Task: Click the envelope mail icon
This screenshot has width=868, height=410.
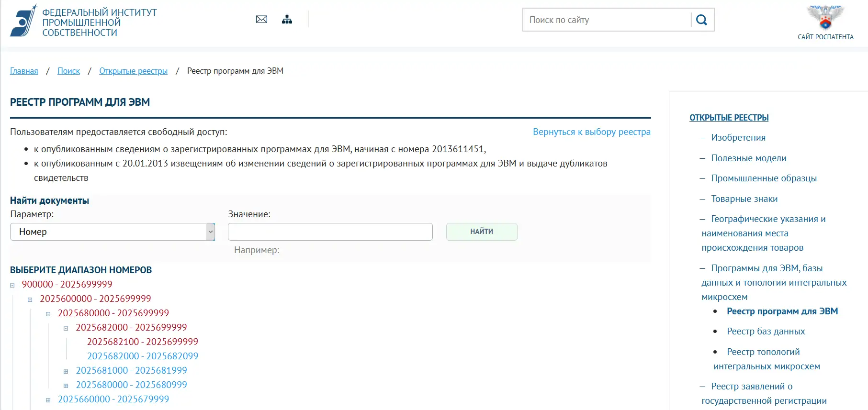Action: (261, 20)
